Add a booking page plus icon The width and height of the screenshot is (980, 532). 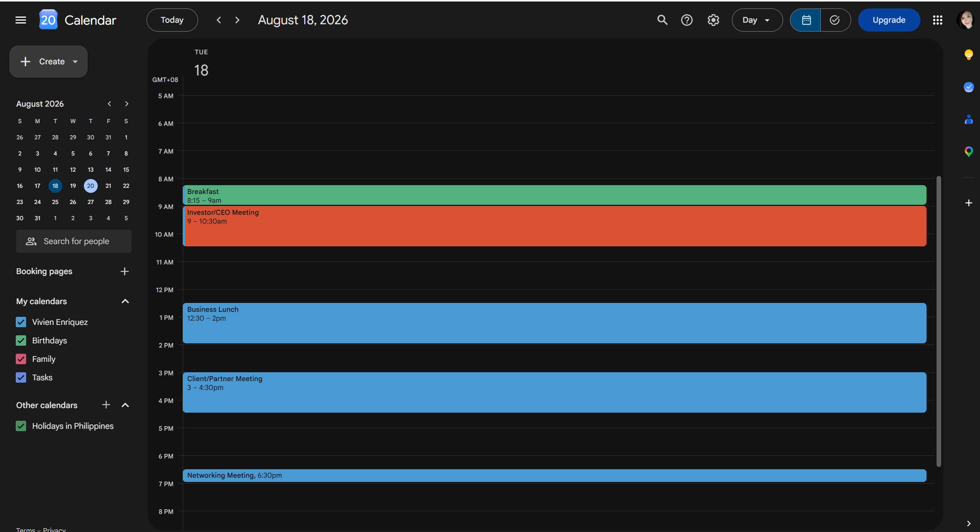(125, 271)
